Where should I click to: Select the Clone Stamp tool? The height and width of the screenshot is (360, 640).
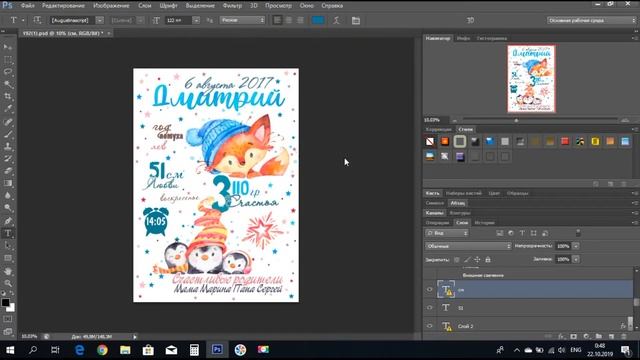pos(8,146)
